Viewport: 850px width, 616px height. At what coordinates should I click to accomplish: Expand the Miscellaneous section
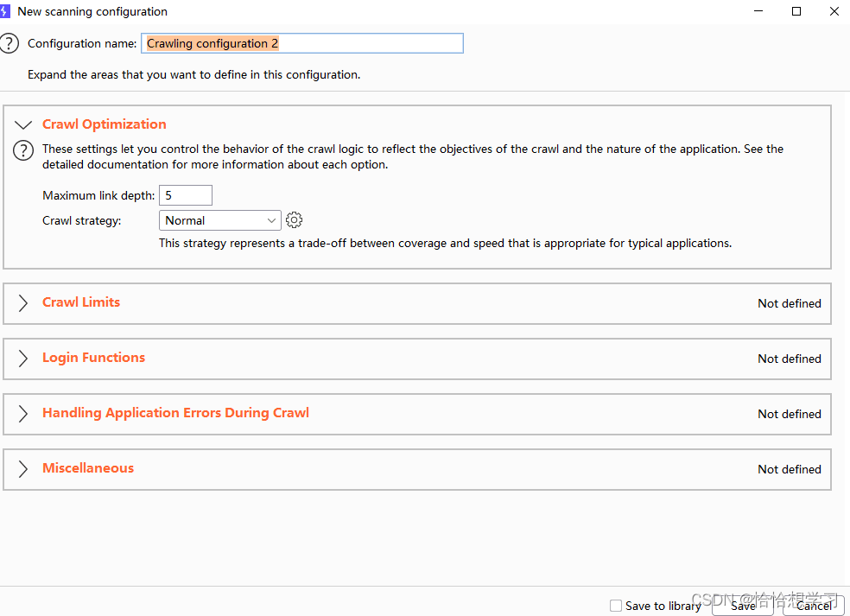click(22, 469)
